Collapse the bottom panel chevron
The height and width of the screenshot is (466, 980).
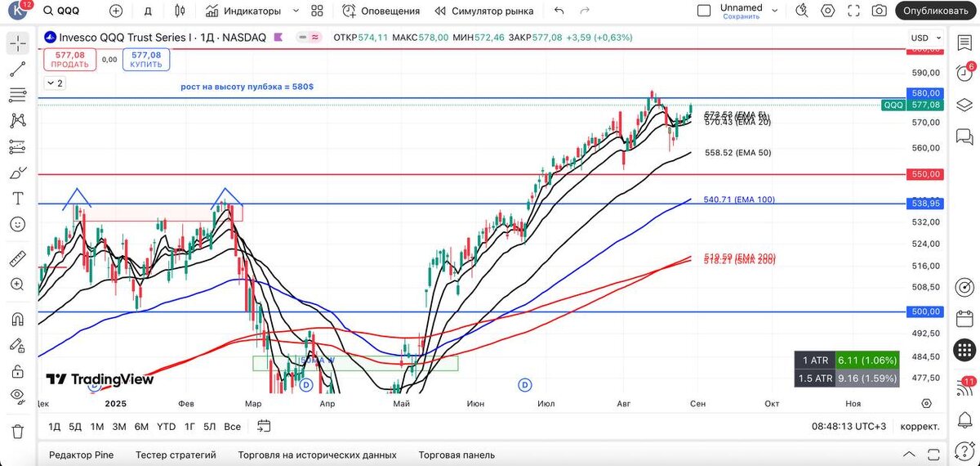coord(908,455)
